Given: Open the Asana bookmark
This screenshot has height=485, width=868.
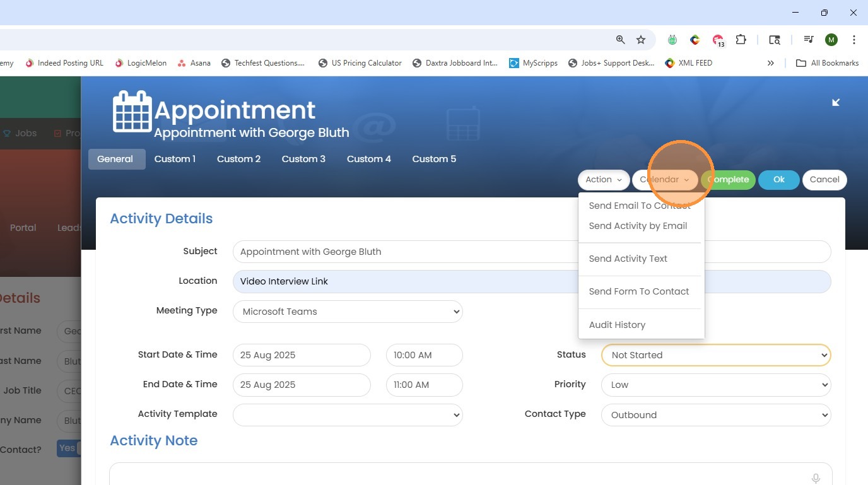Looking at the screenshot, I should pyautogui.click(x=194, y=63).
